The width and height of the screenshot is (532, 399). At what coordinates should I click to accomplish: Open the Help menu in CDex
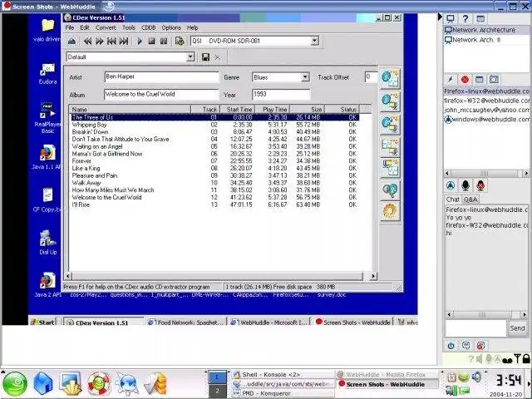pyautogui.click(x=192, y=27)
